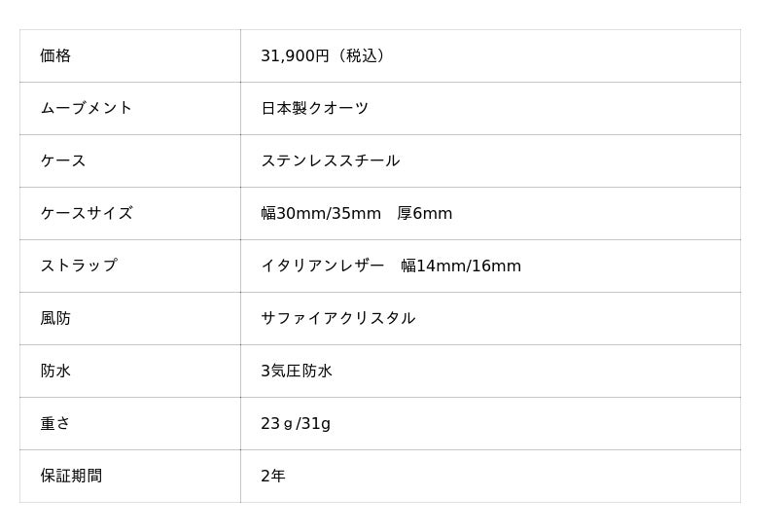This screenshot has width=778, height=532.
Task: Click the 保証期間 label cell
Action: coord(71,477)
